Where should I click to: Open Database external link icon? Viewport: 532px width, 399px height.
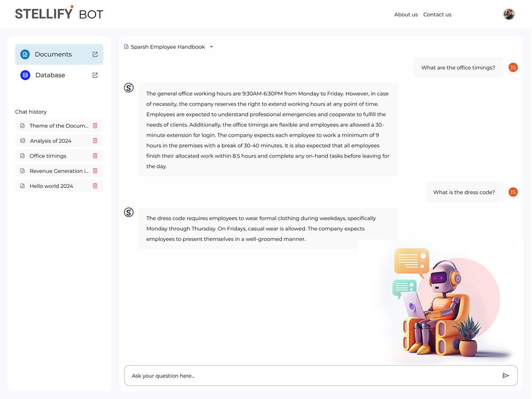click(95, 75)
